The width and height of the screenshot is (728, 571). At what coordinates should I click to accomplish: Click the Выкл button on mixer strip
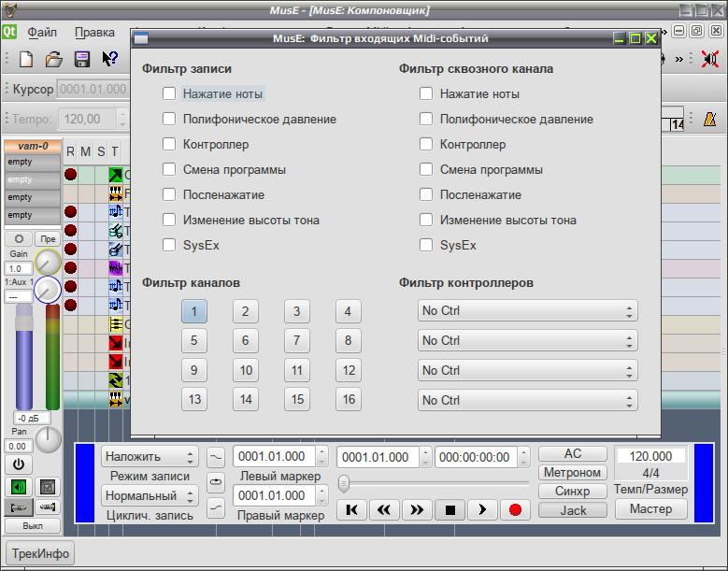click(33, 526)
